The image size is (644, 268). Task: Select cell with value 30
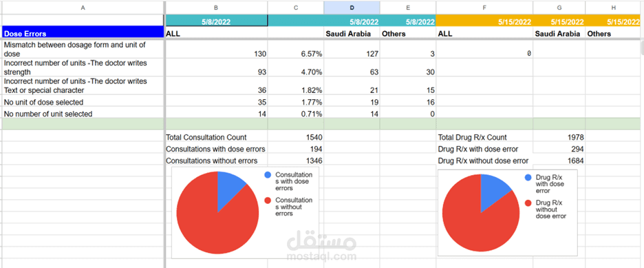408,68
